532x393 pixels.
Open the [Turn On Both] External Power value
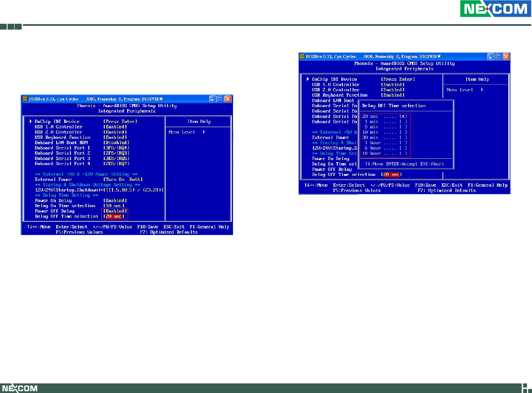(x=123, y=180)
